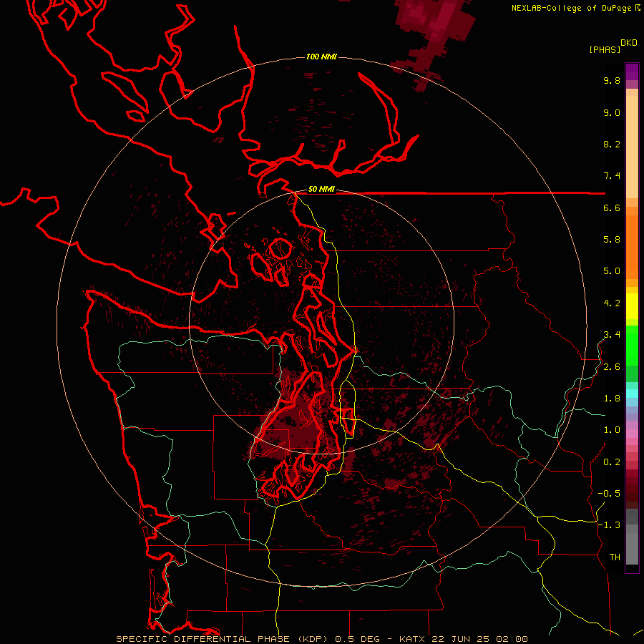The image size is (644, 644).
Task: Click the TH threshold legend label
Action: (615, 557)
